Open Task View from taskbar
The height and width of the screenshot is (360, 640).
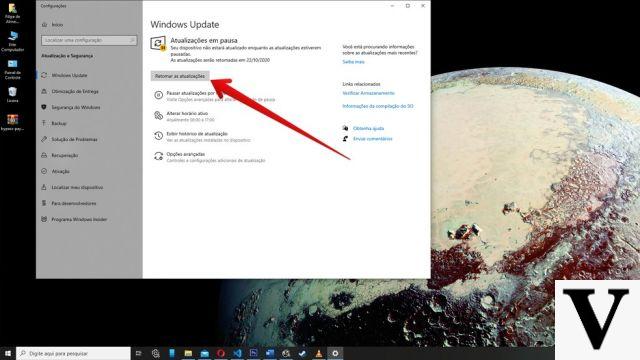tap(139, 353)
